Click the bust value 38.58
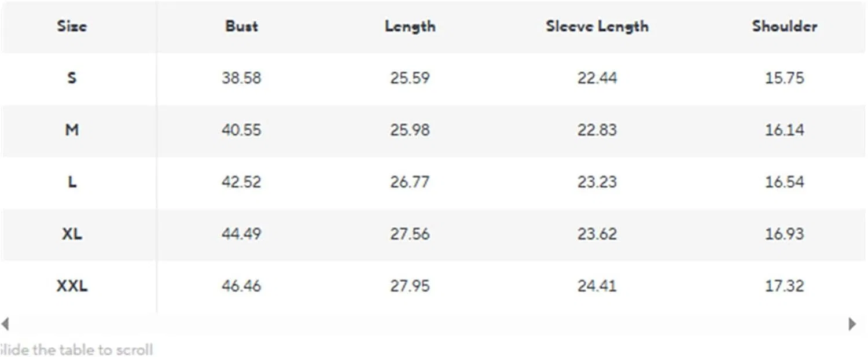The height and width of the screenshot is (357, 868). tap(241, 78)
